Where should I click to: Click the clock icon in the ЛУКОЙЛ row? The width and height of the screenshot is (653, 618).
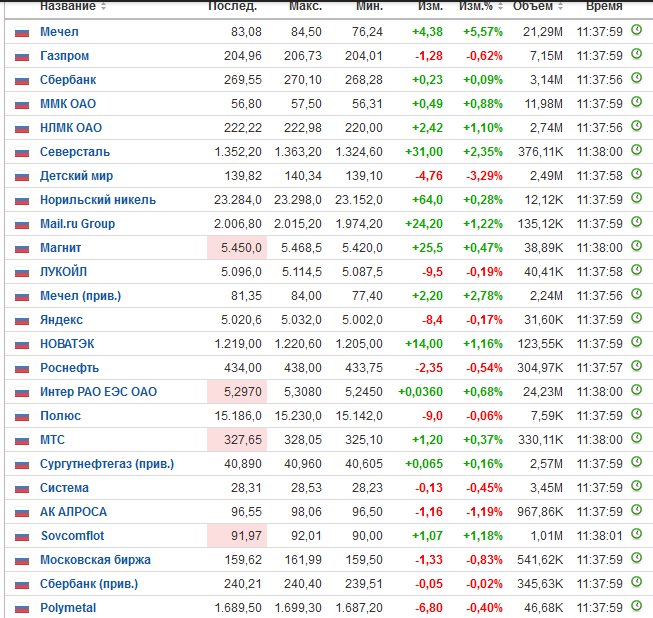point(636,270)
